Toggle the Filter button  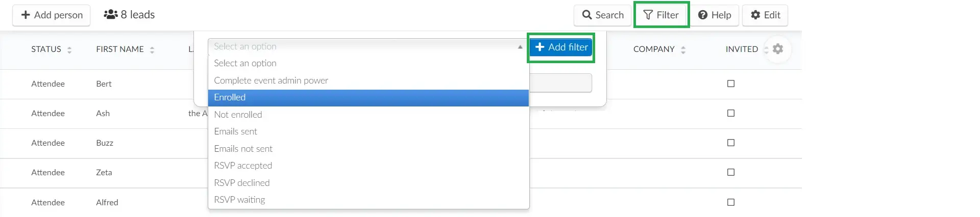(661, 15)
